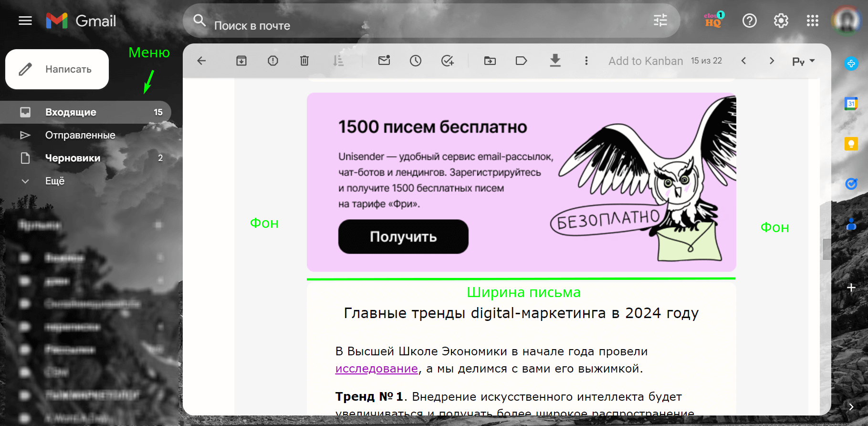Open Gmail settings gear
This screenshot has width=868, height=426.
[x=781, y=21]
